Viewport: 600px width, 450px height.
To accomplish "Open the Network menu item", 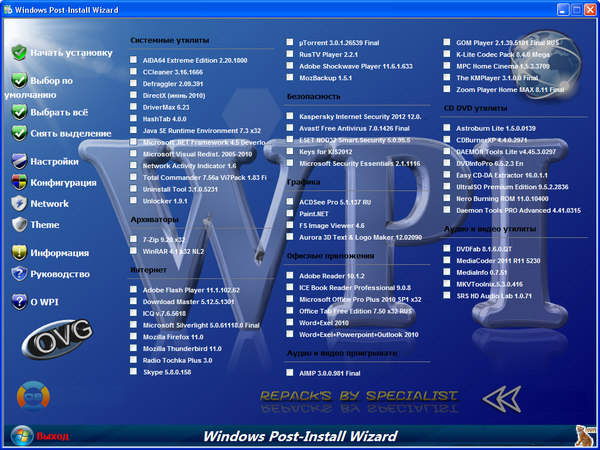I will (x=50, y=204).
